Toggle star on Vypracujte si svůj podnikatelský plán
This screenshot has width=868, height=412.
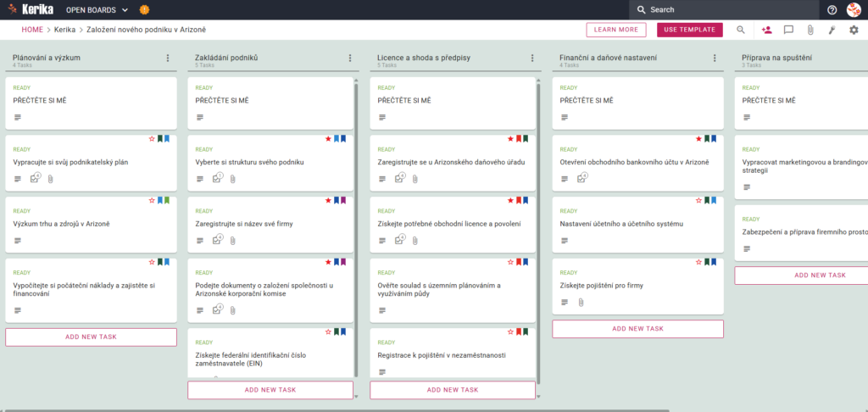[151, 139]
